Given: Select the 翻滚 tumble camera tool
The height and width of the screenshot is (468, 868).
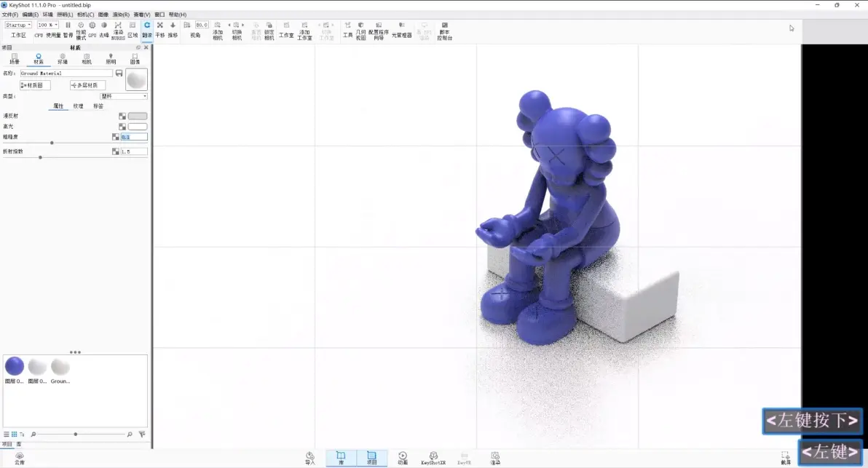Looking at the screenshot, I should click(x=146, y=29).
